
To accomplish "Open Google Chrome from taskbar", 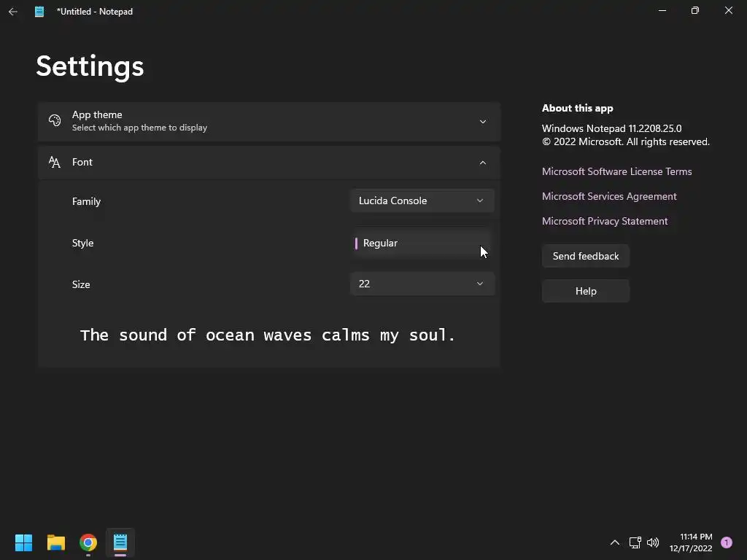I will pos(88,542).
